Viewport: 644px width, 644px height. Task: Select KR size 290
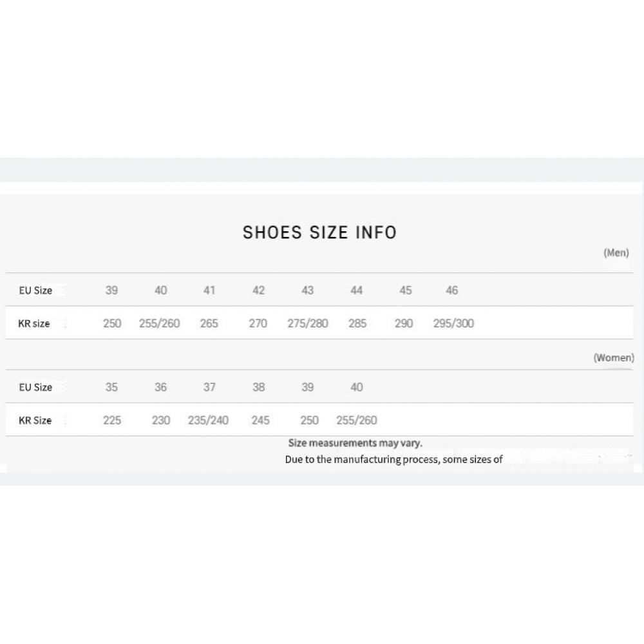click(404, 323)
